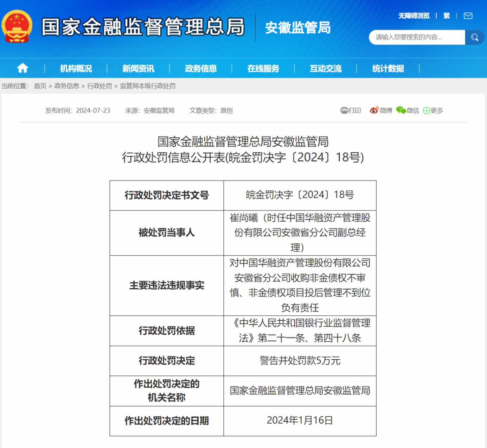
Task: Click table header 行政处罚决定书文号
Action: (x=167, y=195)
